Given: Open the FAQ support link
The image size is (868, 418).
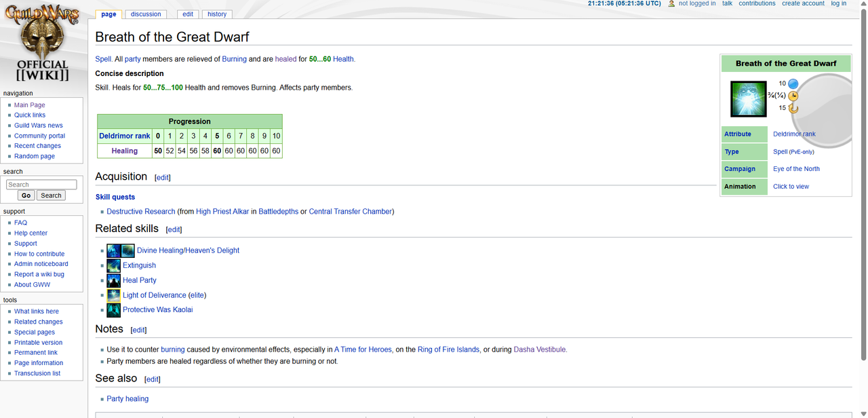Looking at the screenshot, I should (x=21, y=223).
